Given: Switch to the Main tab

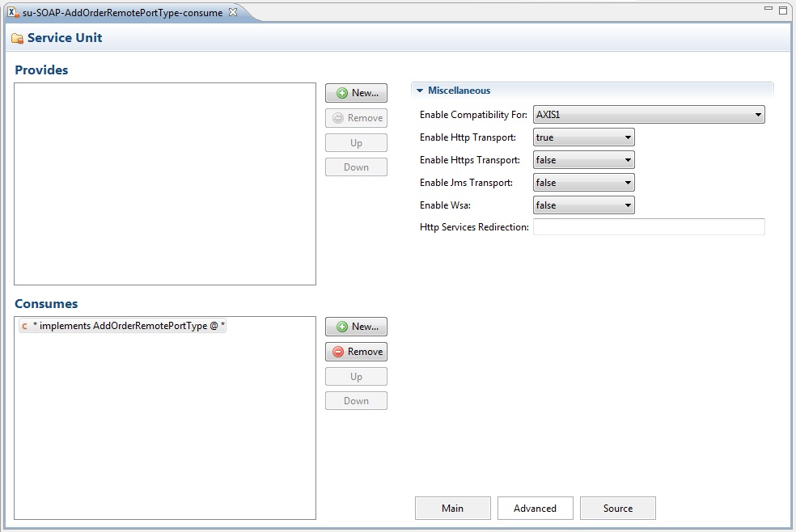Looking at the screenshot, I should (452, 508).
